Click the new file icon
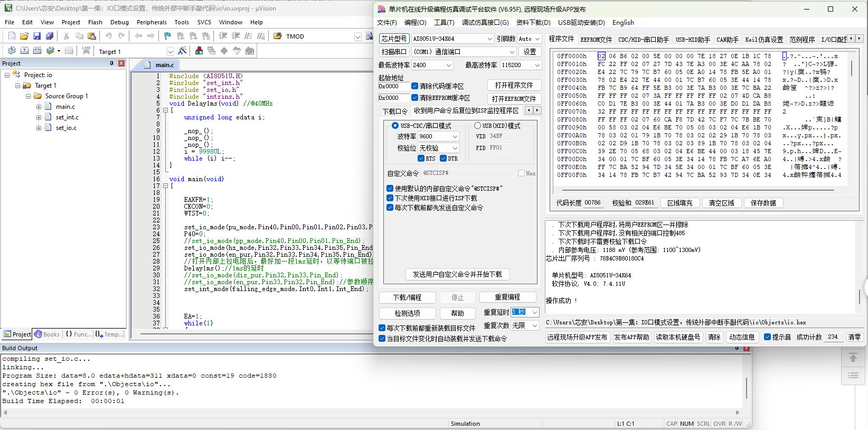The width and height of the screenshot is (868, 430). pos(12,36)
